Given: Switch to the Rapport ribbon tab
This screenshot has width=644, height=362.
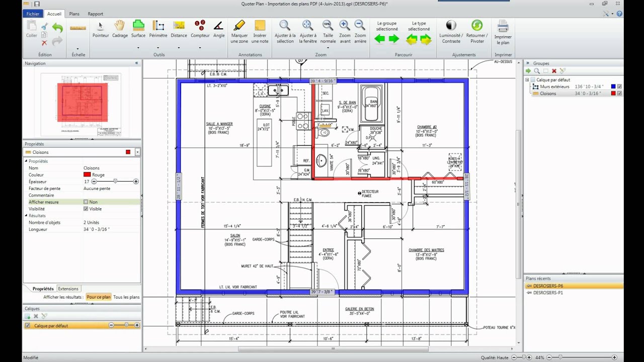Looking at the screenshot, I should (96, 14).
